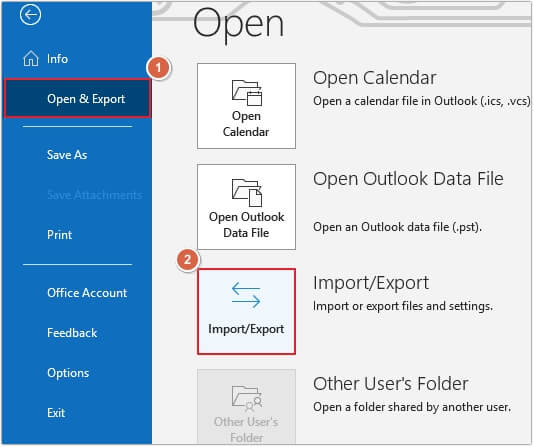Click the Open Outlook Data File tile
The width and height of the screenshot is (534, 447).
246,207
